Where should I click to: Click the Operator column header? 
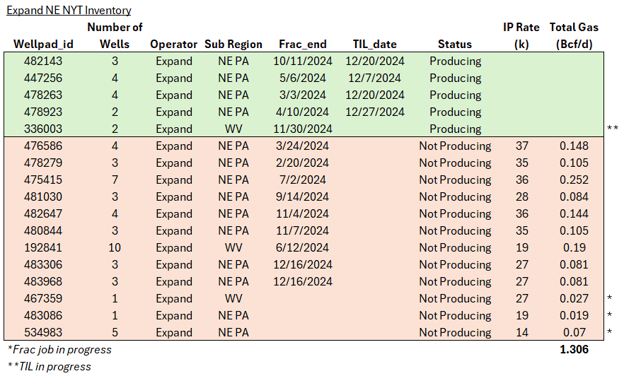[x=174, y=44]
